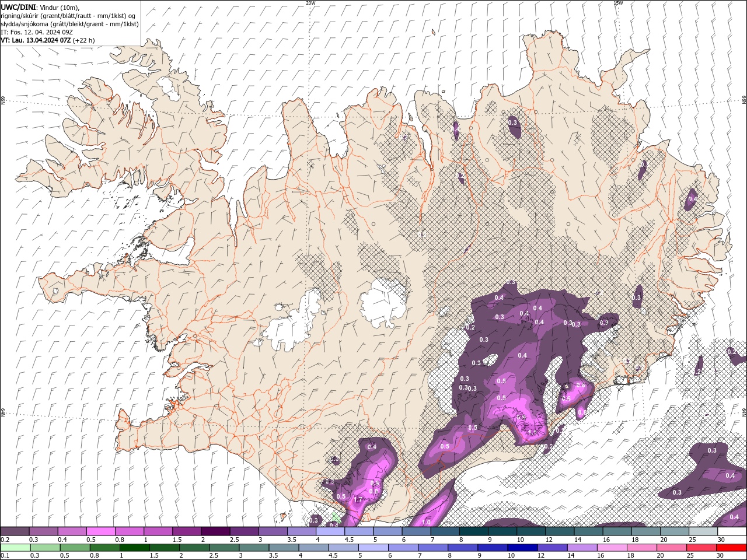747x560 pixels.
Task: Click the 20W longitude label
Action: tap(310, 3)
